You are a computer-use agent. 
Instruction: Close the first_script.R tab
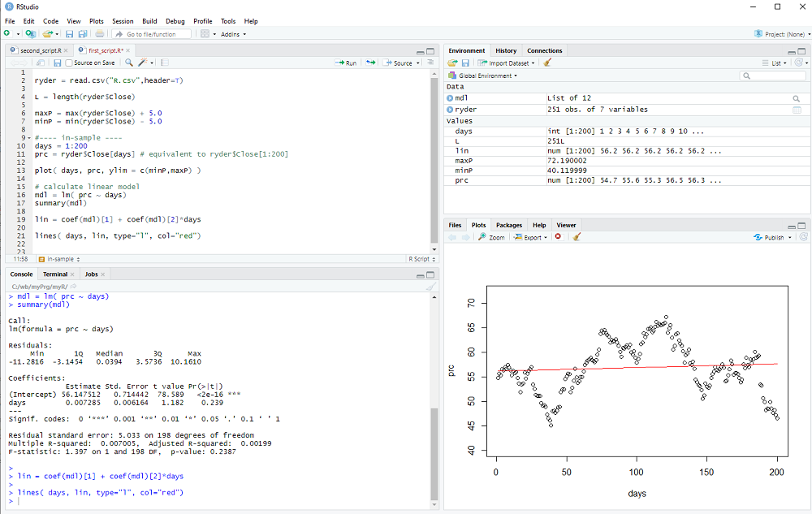(128, 50)
